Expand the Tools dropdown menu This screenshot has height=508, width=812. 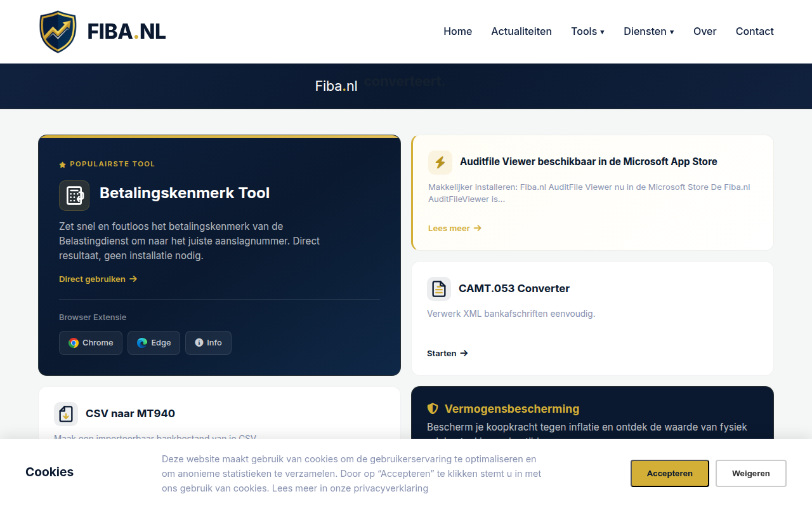point(587,32)
